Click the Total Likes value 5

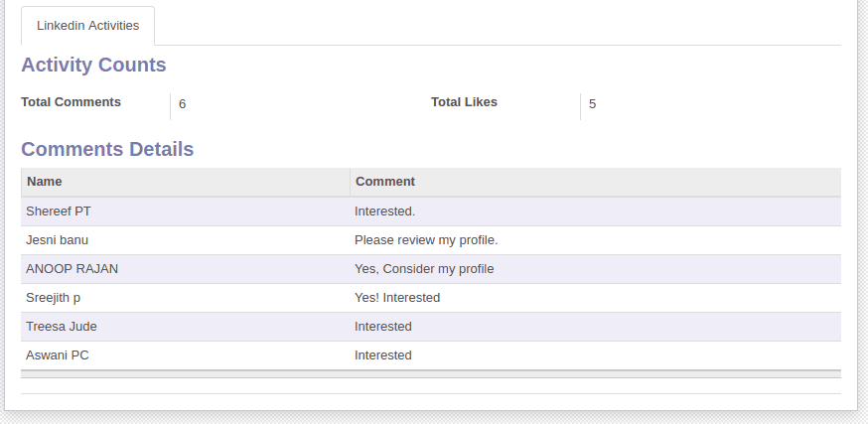point(593,104)
